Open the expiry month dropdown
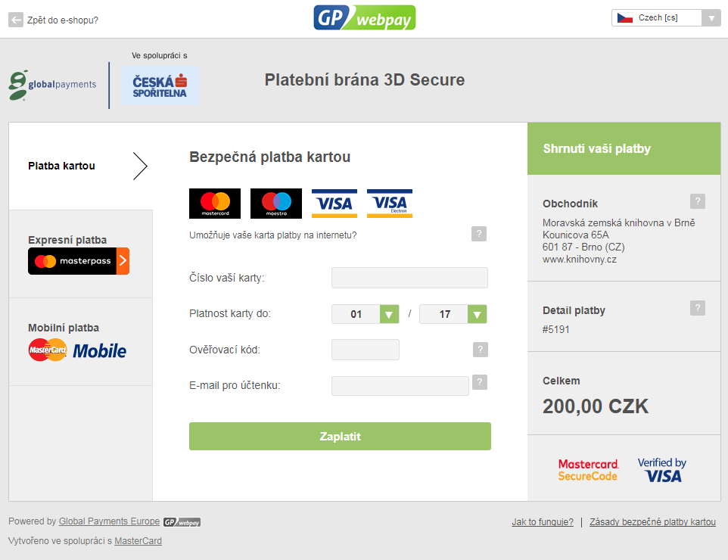Screen dimensions: 728x560 point(366,314)
